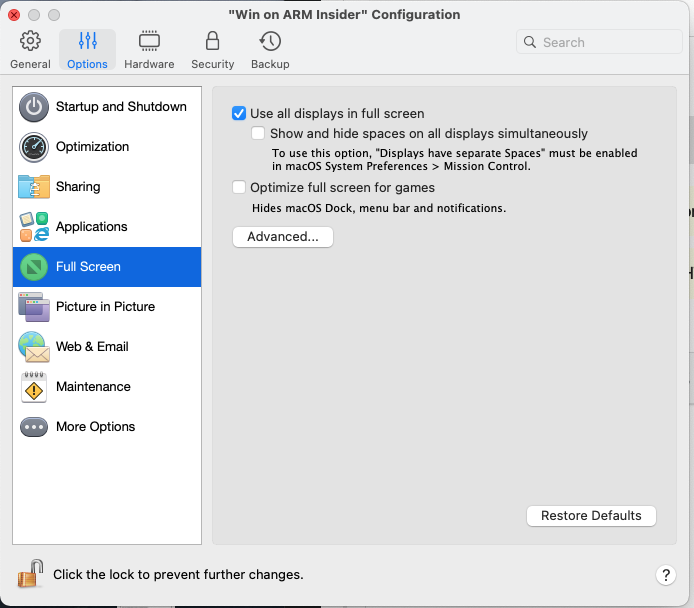The height and width of the screenshot is (608, 694).
Task: Open help with the question mark button
Action: click(666, 575)
